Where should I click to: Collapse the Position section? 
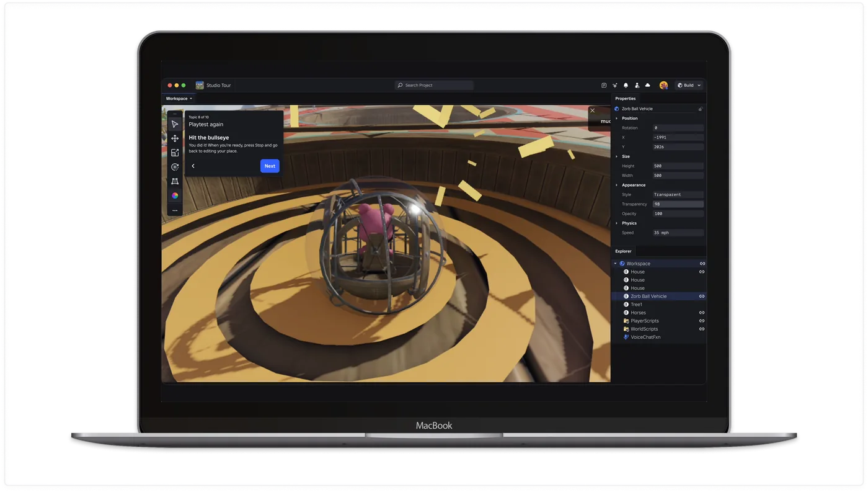(x=616, y=118)
